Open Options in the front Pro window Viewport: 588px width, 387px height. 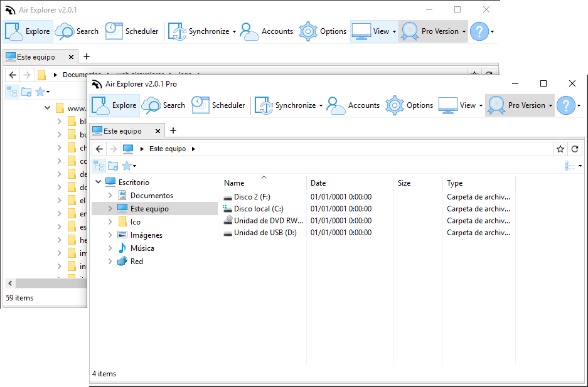tap(410, 105)
